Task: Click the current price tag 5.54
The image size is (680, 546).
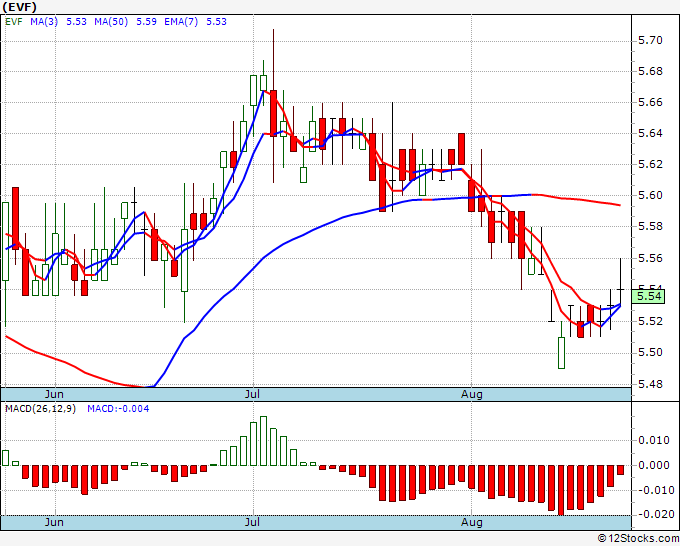Action: tap(648, 297)
